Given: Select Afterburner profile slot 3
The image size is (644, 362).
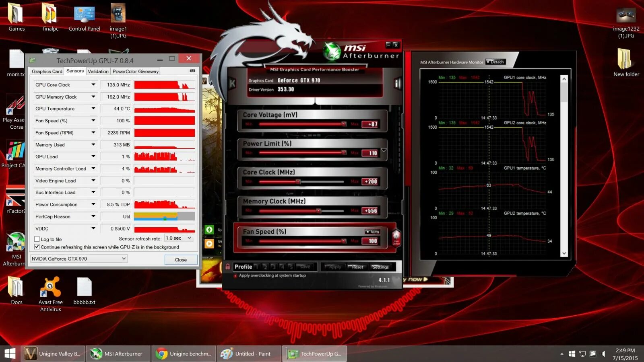Looking at the screenshot, I should coord(273,267).
